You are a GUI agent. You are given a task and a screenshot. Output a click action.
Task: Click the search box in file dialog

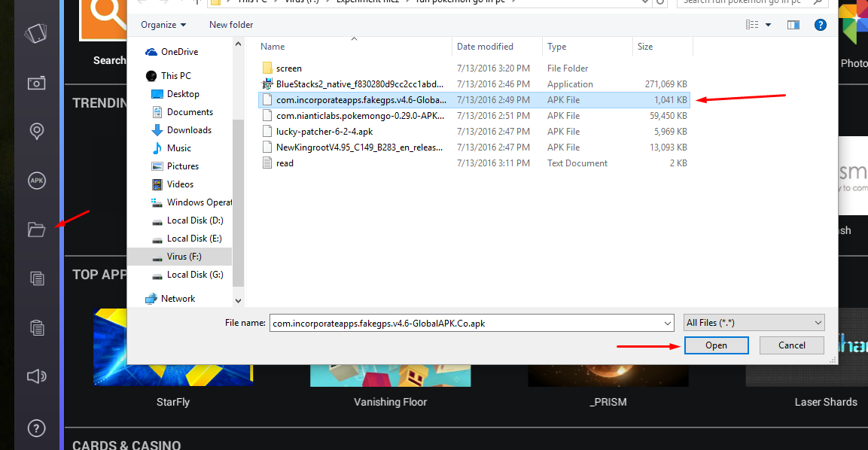tap(752, 3)
